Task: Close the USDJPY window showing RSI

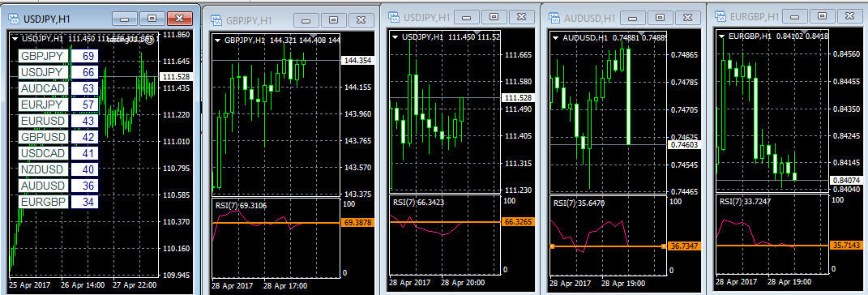Action: point(521,16)
